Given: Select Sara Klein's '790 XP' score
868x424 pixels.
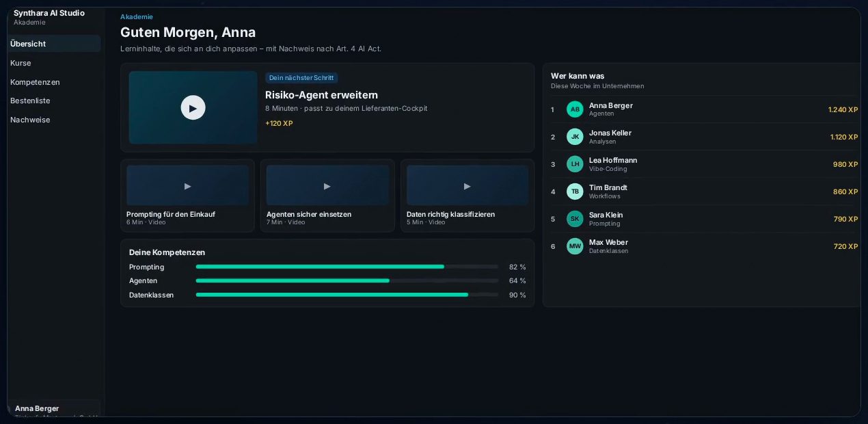Looking at the screenshot, I should pos(845,219).
